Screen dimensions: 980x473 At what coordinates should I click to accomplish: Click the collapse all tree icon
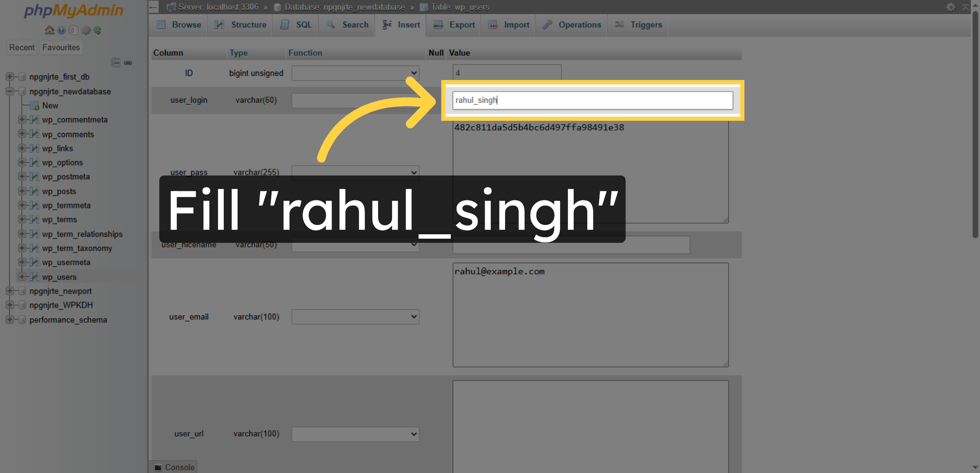tap(116, 62)
